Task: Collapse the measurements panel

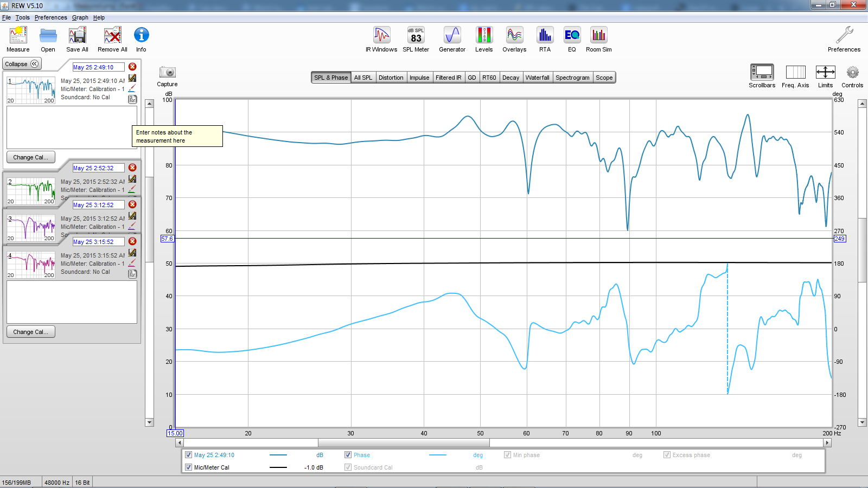Action: tap(22, 64)
